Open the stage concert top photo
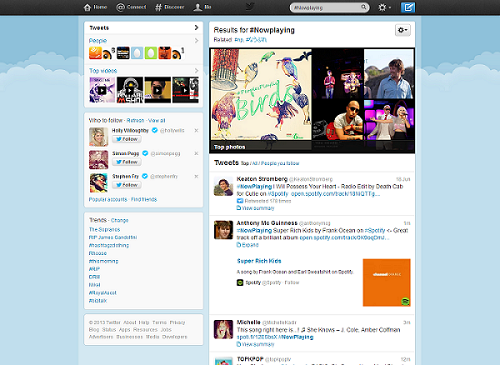This screenshot has height=365, width=500. point(338,74)
